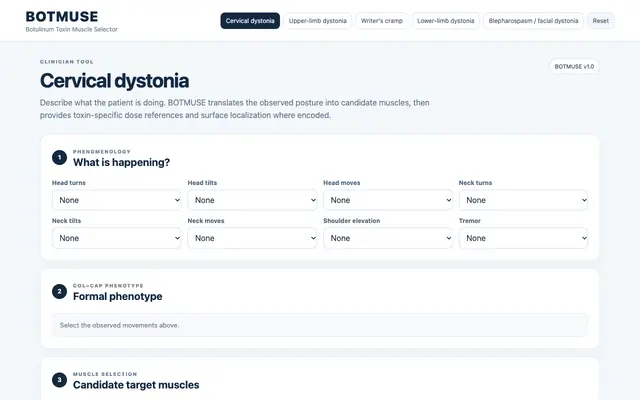Click "Select the observed movements above." text
Screen dimensions: 640x400
click(120, 325)
